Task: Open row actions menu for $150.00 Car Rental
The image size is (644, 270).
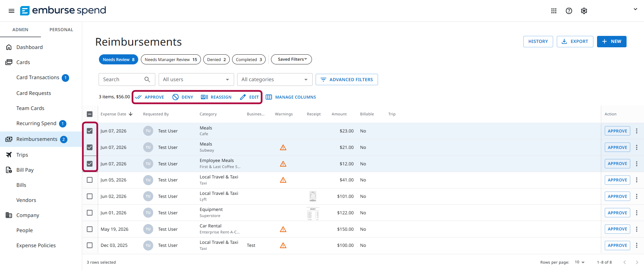Action: [x=637, y=229]
